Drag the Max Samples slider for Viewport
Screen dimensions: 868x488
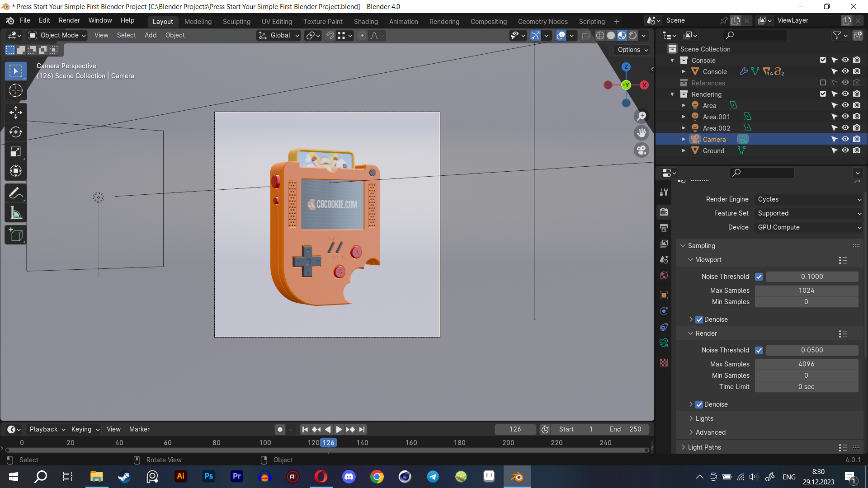[x=807, y=290]
